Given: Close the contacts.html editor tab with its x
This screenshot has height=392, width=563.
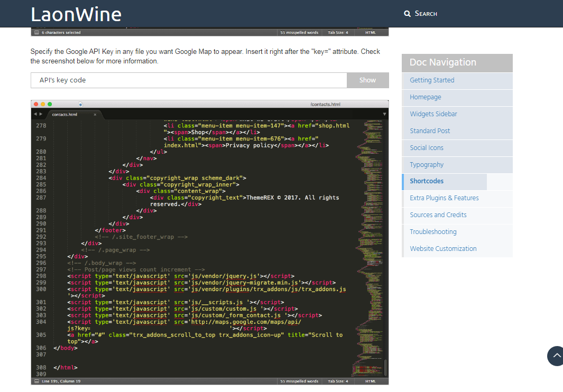Looking at the screenshot, I should point(95,115).
